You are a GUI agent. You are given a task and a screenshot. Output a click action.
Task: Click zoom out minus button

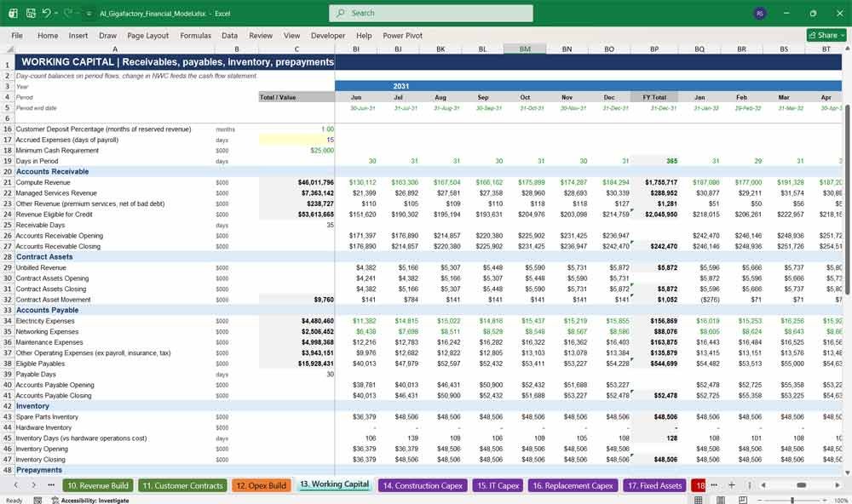[x=760, y=500]
